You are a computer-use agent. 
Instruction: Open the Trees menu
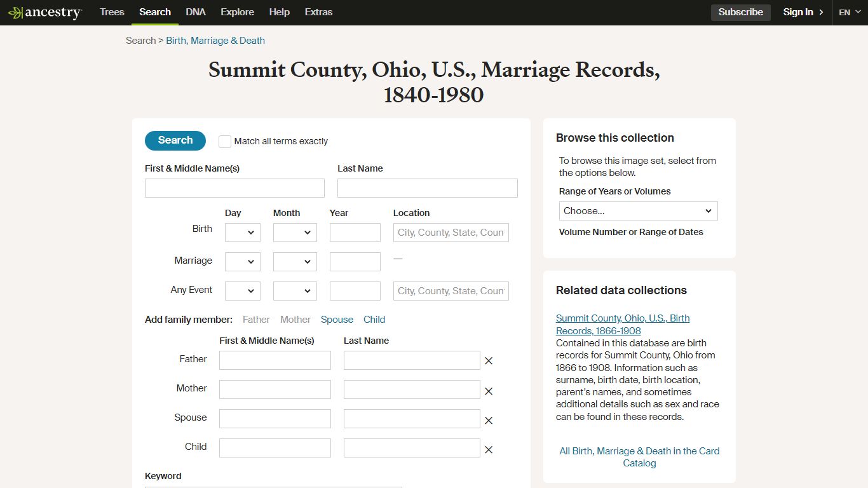[x=112, y=12]
